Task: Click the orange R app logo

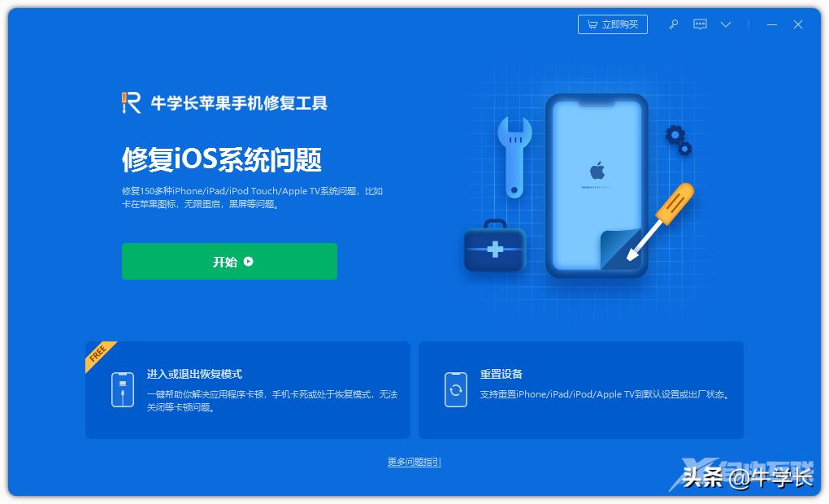Action: (131, 102)
